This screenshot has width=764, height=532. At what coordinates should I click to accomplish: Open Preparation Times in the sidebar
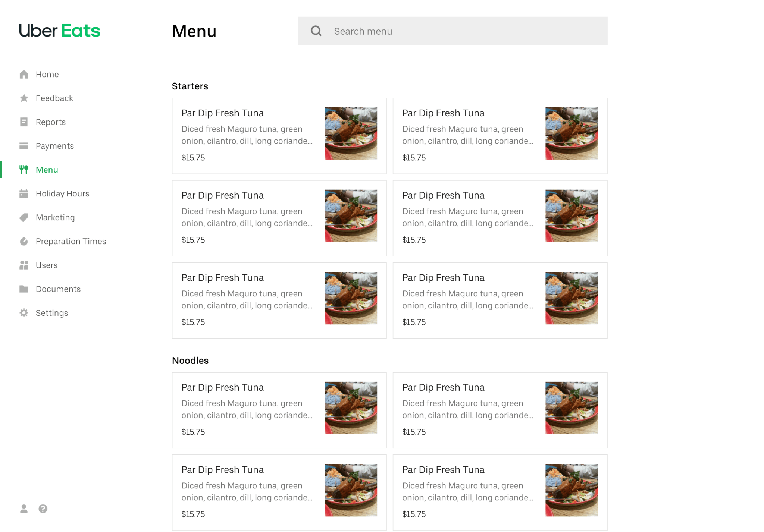tap(71, 241)
